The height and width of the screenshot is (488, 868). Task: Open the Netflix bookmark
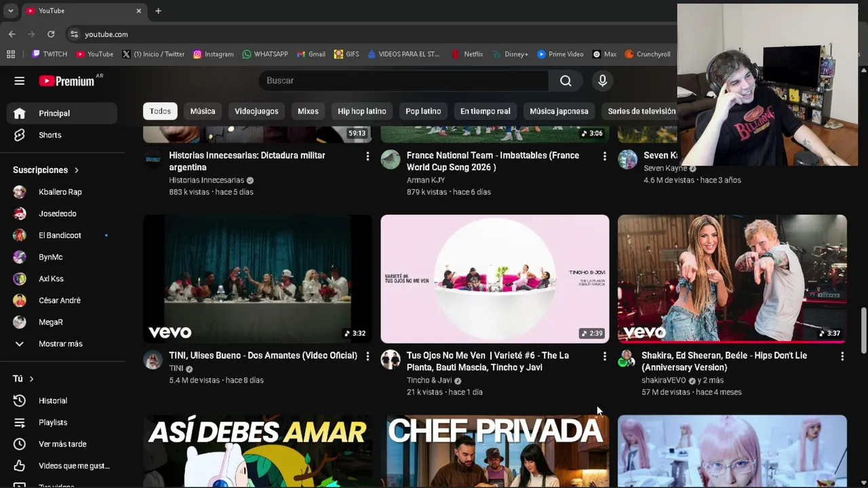click(467, 54)
